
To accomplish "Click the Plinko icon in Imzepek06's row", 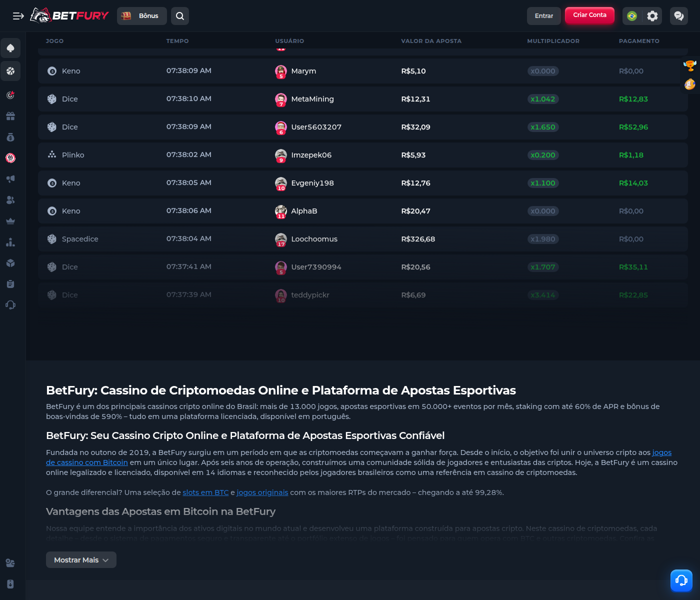I will tap(52, 155).
